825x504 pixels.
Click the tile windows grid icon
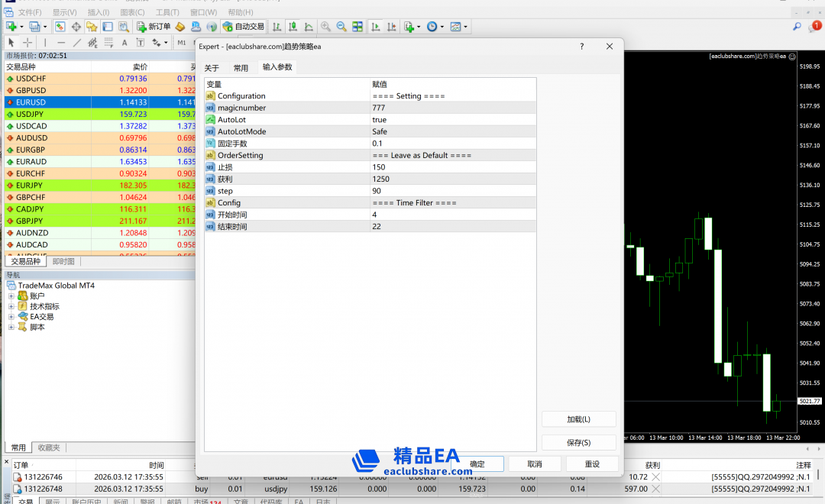(x=357, y=27)
